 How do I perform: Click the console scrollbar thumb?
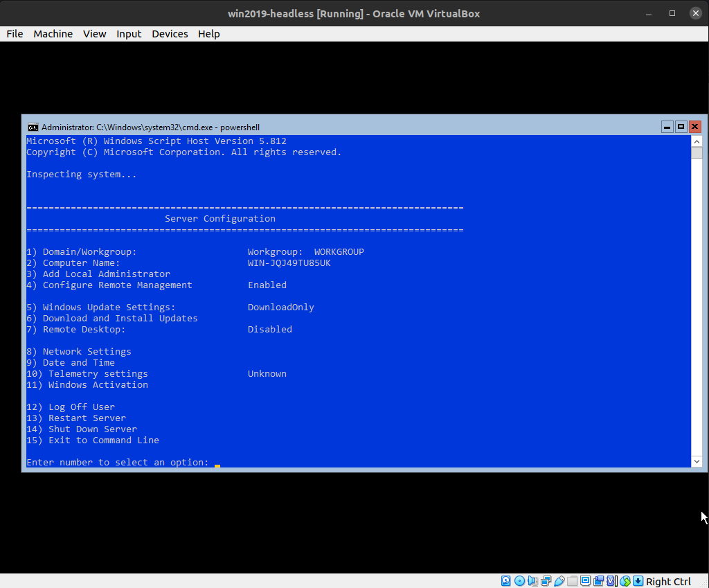pos(697,153)
